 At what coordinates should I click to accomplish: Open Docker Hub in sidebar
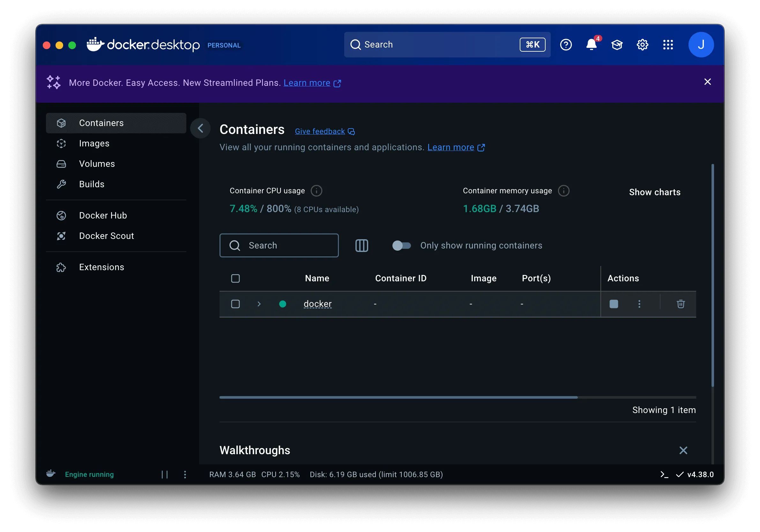(116, 216)
